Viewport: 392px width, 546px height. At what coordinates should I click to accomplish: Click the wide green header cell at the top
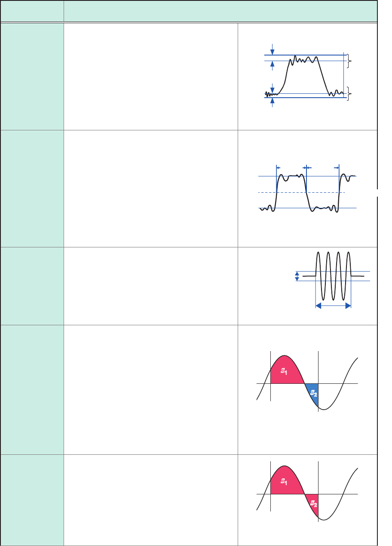click(x=220, y=10)
